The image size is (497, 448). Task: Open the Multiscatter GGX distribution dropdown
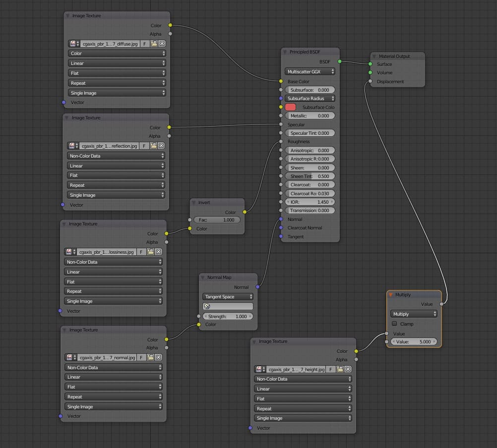[x=310, y=71]
